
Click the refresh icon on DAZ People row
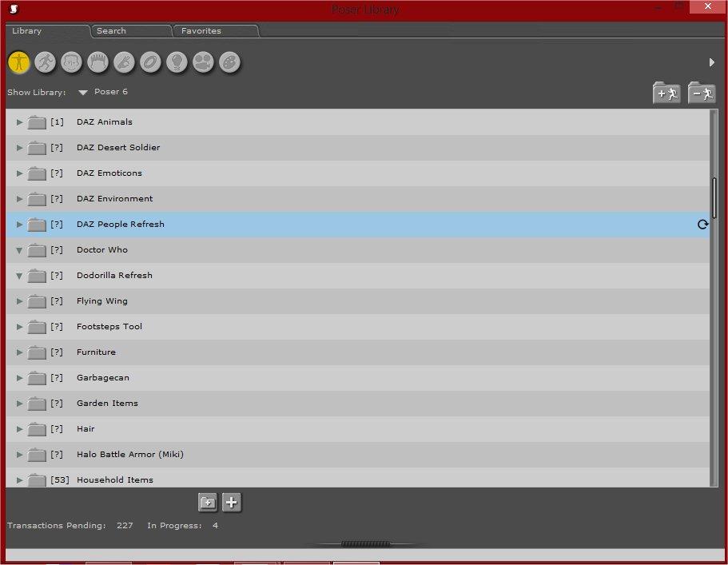(x=703, y=225)
